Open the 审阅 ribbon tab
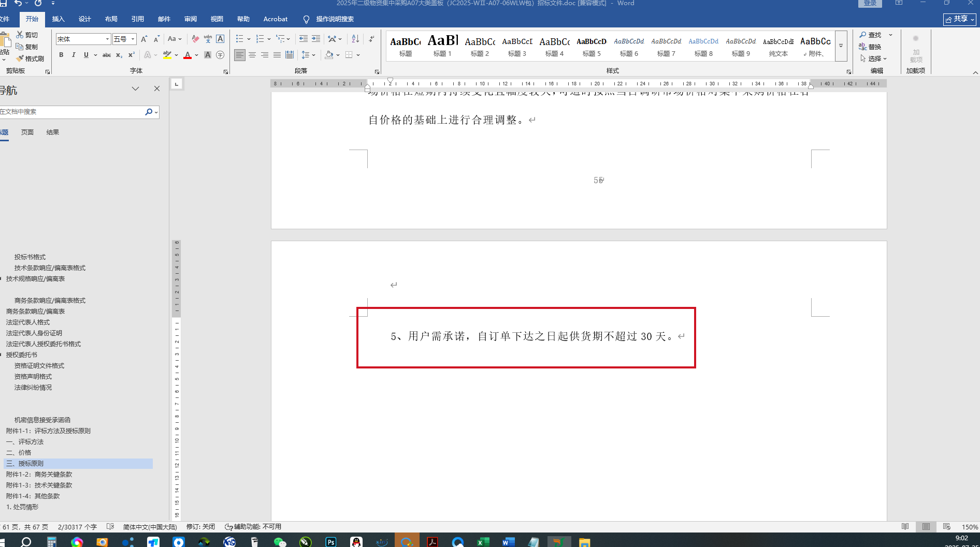The image size is (980, 547). (x=191, y=19)
